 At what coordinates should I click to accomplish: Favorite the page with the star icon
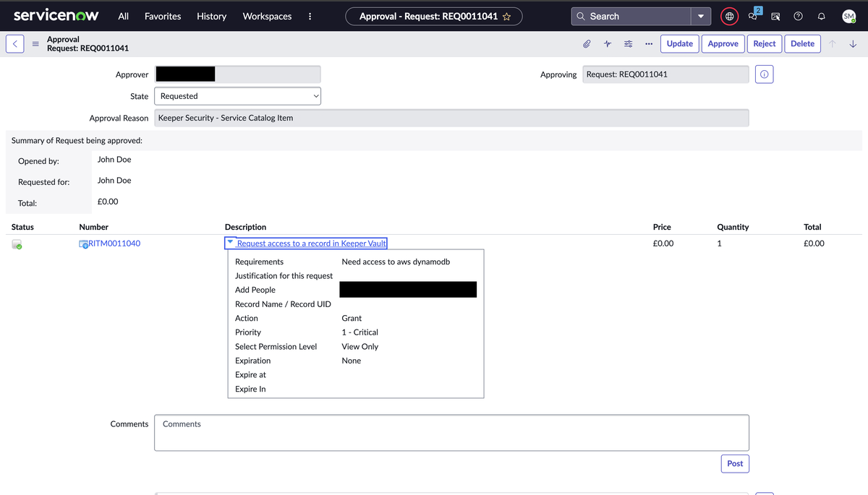coord(507,16)
